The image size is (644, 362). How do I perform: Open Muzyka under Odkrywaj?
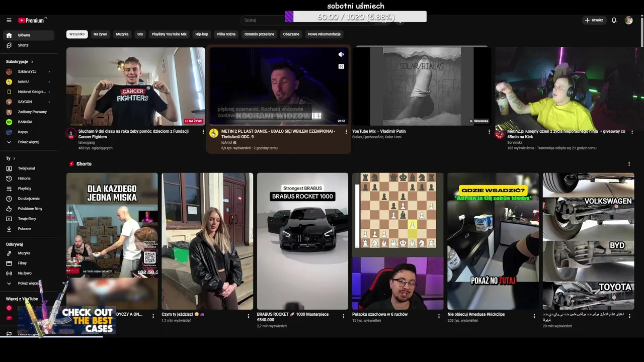[x=28, y=253]
